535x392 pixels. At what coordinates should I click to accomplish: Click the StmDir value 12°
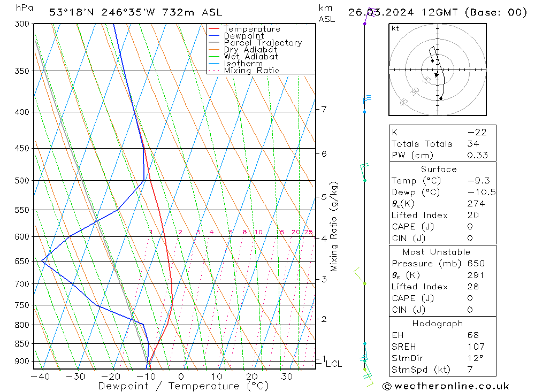(x=475, y=358)
